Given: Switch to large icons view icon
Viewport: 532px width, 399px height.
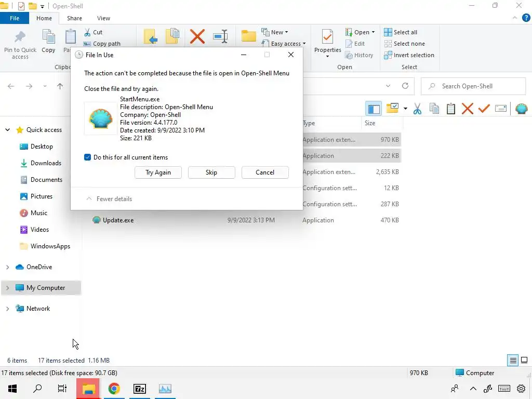Looking at the screenshot, I should pos(524,360).
